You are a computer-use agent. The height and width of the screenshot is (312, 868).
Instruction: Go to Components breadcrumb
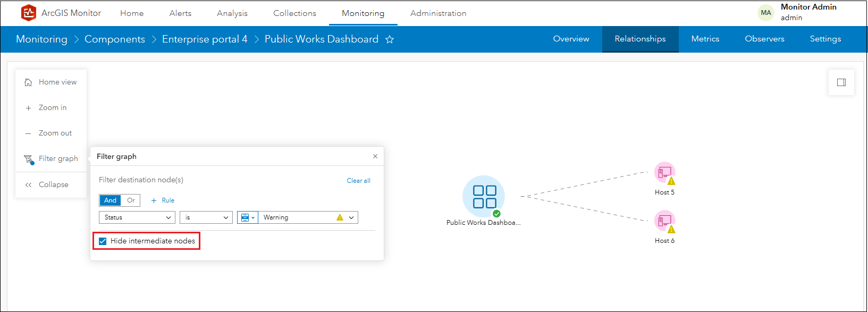coord(115,39)
